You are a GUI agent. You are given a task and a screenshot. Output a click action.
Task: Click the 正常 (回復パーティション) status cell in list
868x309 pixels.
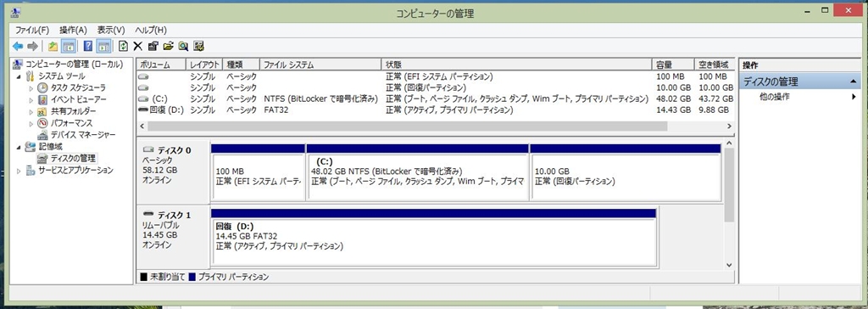click(426, 87)
